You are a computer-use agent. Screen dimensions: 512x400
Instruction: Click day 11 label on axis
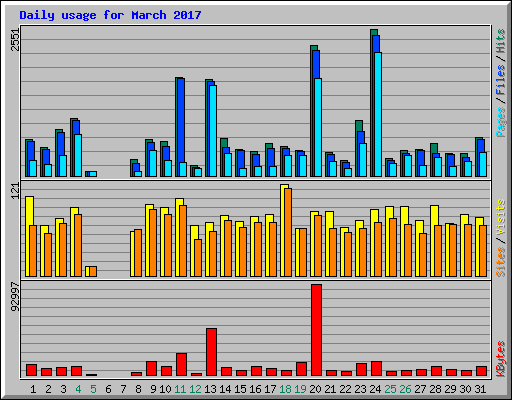[x=180, y=389]
